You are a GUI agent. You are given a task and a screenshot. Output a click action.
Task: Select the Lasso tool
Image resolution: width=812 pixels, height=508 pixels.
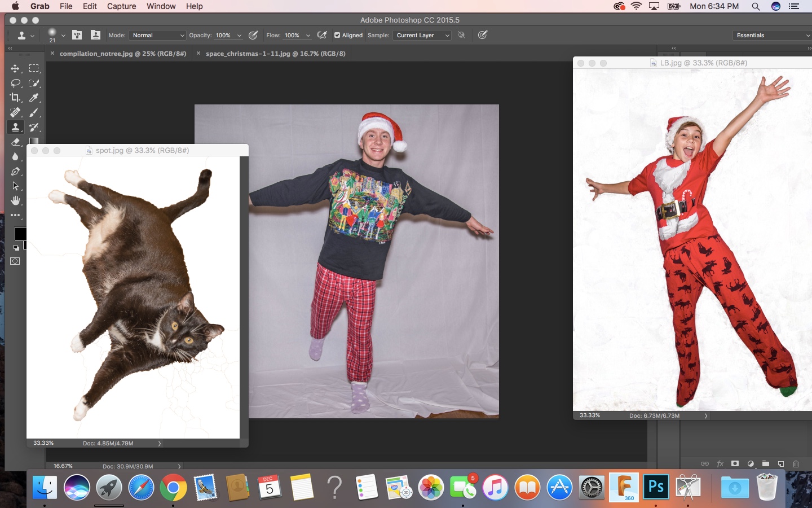(15, 83)
